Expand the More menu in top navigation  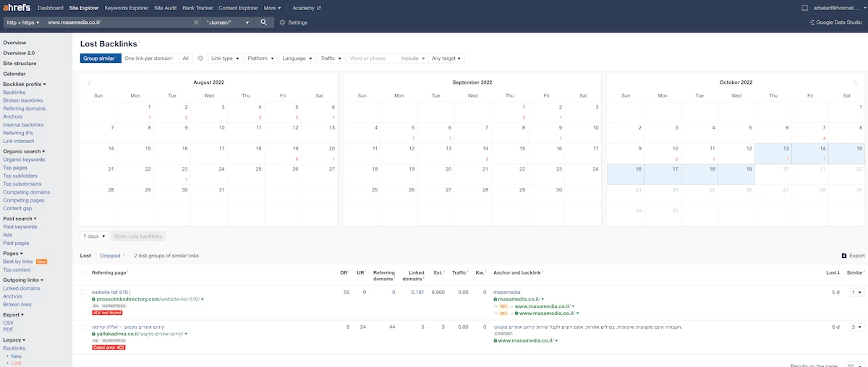273,8
